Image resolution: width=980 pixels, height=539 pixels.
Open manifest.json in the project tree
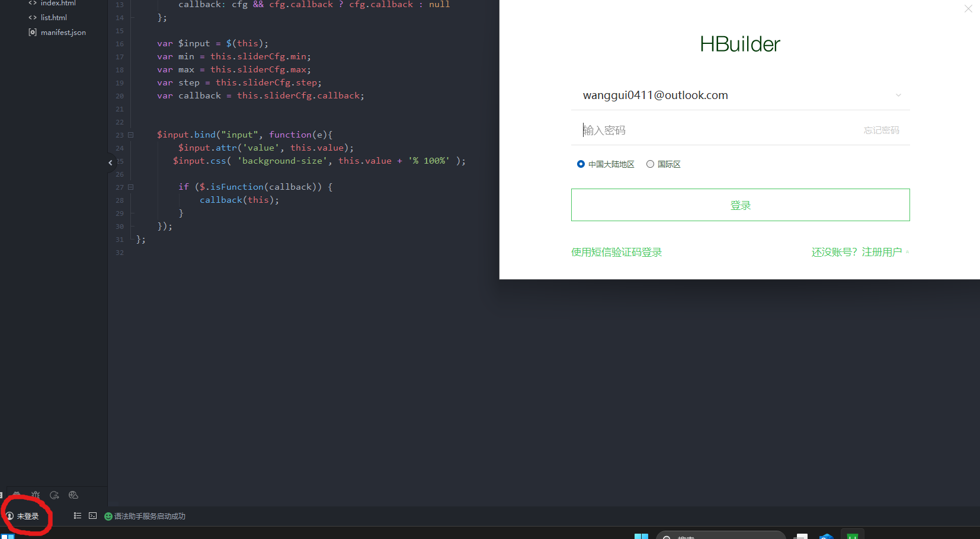pyautogui.click(x=63, y=33)
